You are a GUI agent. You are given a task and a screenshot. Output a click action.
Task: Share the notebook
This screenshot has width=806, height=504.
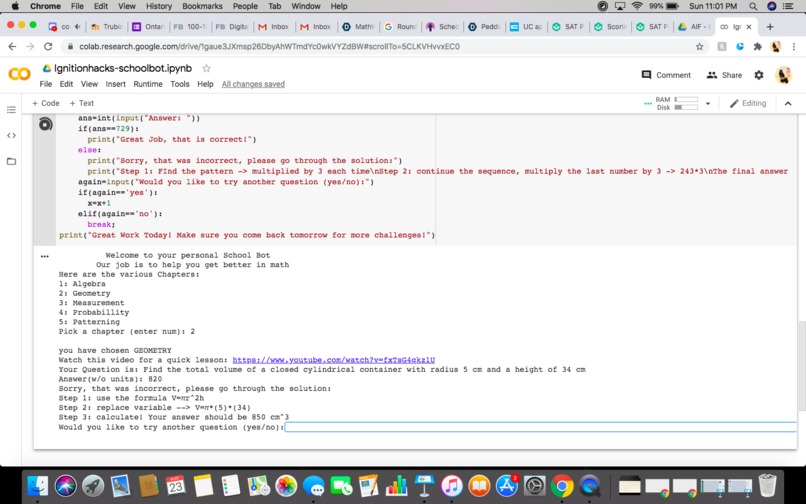pyautogui.click(x=724, y=75)
